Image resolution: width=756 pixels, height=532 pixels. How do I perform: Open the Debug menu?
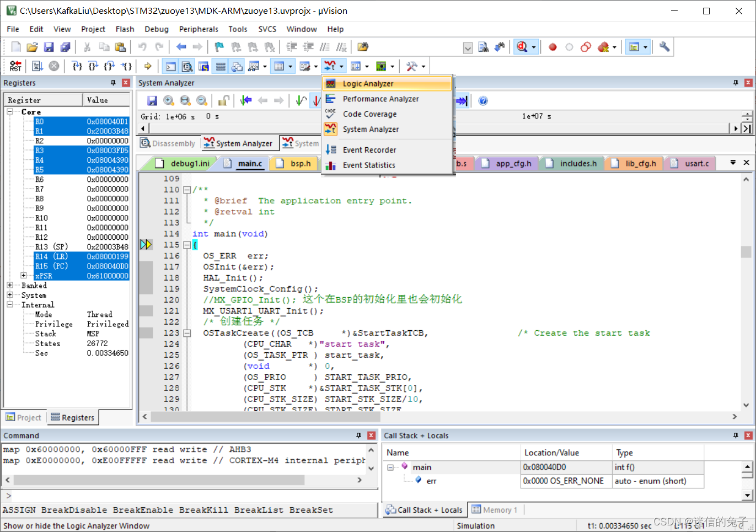click(157, 29)
